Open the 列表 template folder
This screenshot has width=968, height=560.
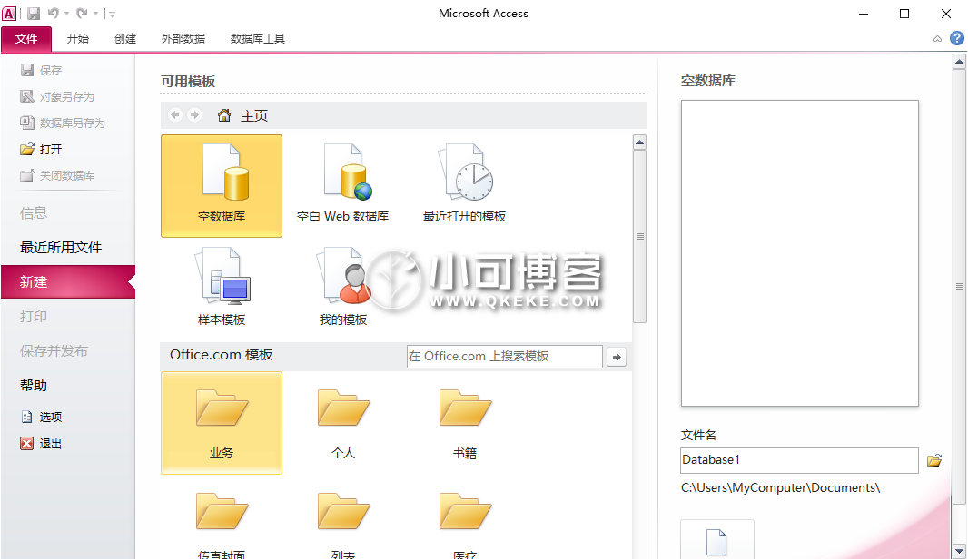(x=343, y=525)
